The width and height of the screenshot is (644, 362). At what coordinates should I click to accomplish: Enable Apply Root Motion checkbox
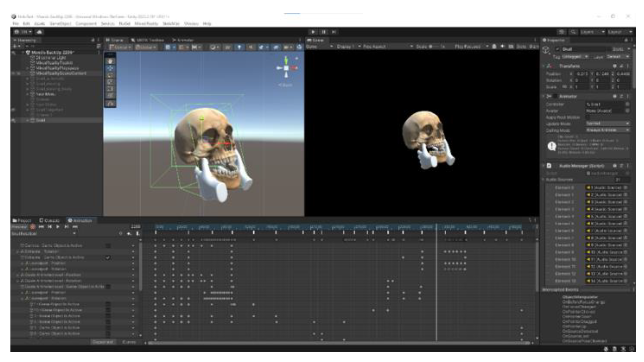(x=588, y=117)
